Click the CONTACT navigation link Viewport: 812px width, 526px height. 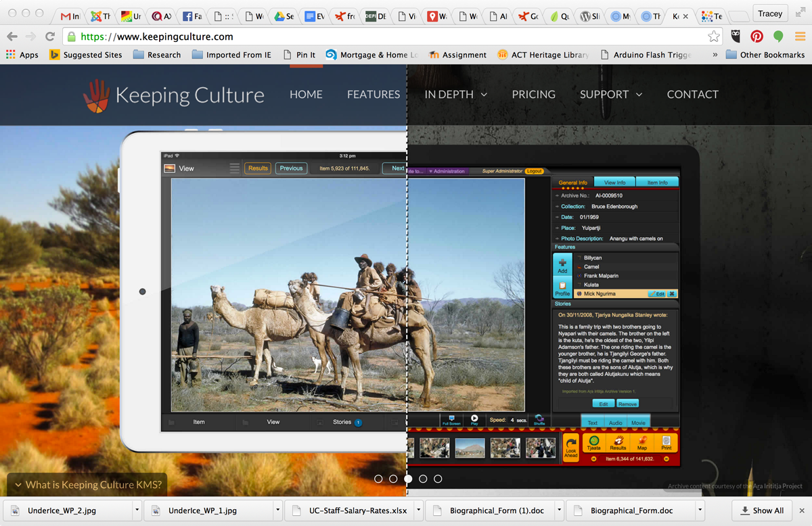click(x=692, y=95)
